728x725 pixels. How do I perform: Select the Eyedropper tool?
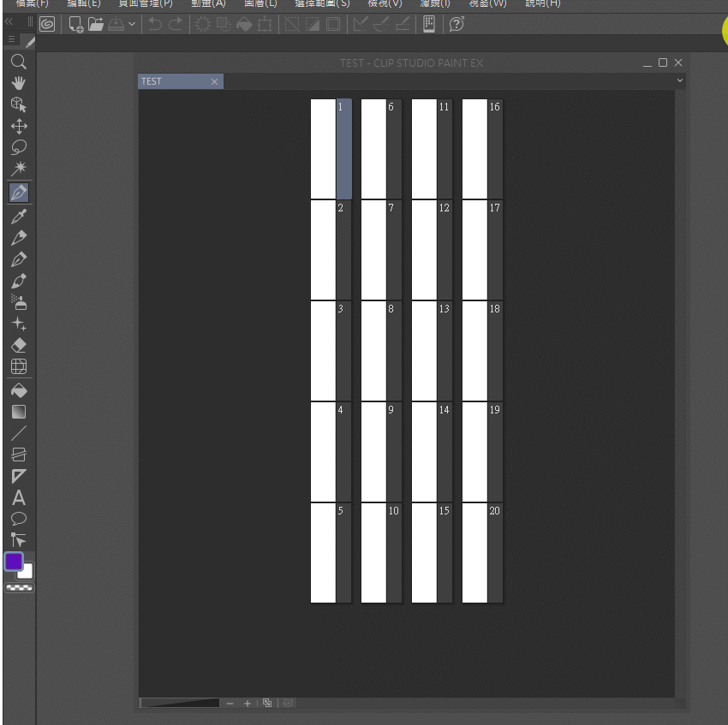click(19, 217)
